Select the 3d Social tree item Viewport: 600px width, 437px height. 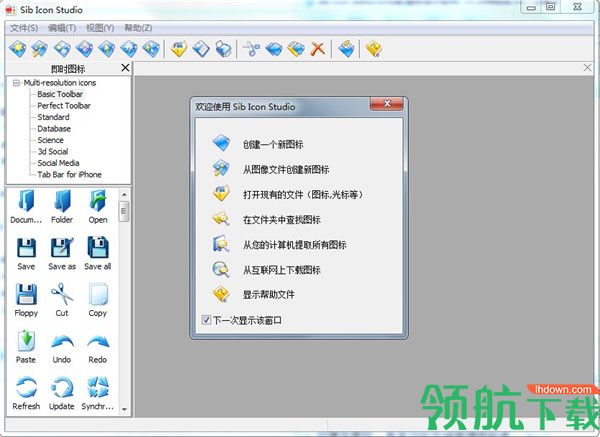(x=53, y=152)
